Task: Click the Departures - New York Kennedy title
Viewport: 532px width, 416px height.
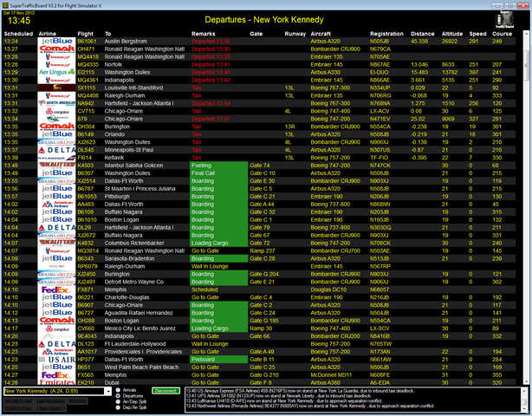Action: 264,20
